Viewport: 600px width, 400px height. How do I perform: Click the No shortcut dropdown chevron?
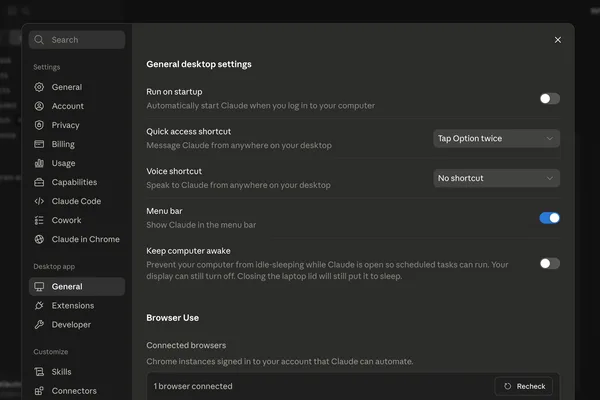tap(549, 178)
